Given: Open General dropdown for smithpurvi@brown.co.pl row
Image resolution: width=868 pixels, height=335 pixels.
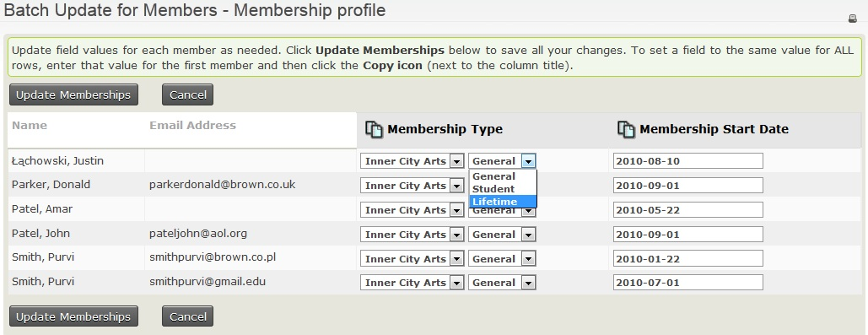Looking at the screenshot, I should tap(502, 258).
